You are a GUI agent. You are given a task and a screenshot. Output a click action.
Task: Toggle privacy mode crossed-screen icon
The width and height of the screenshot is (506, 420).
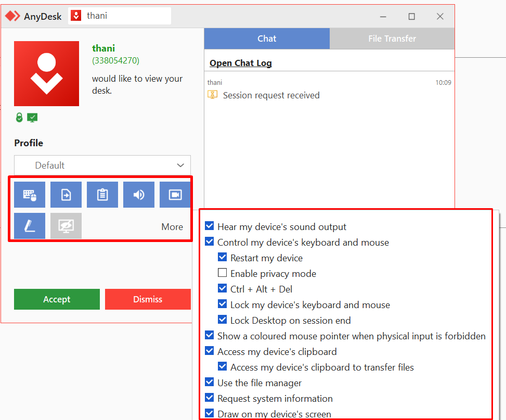(66, 225)
